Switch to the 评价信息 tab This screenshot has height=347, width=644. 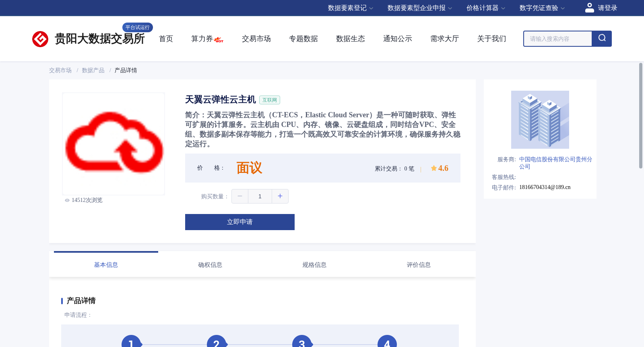[419, 265]
